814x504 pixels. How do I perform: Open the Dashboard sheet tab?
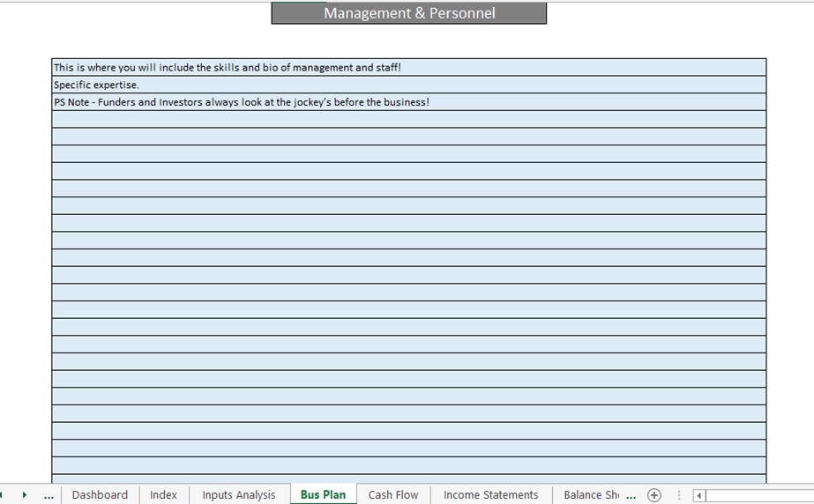pos(100,494)
